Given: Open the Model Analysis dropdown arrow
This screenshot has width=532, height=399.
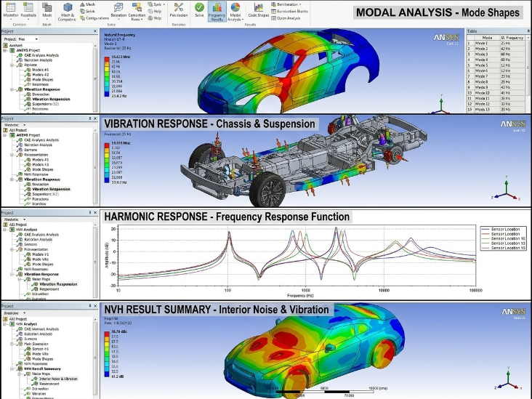Looking at the screenshot, I should 243,20.
